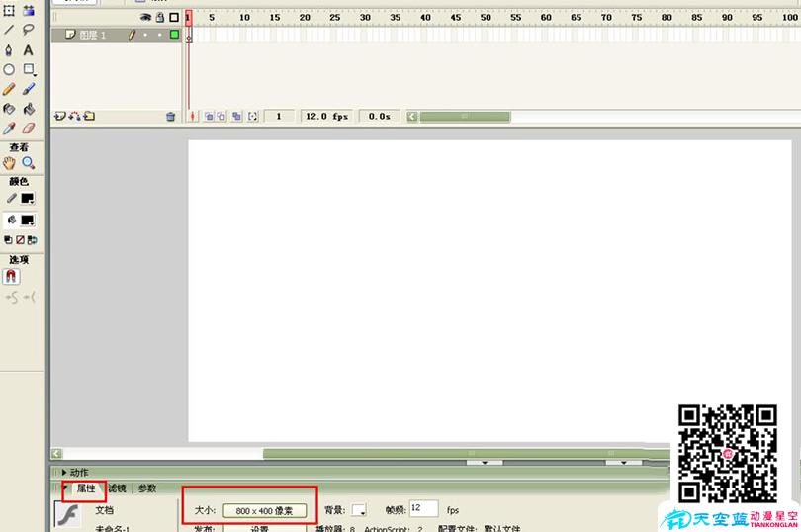This screenshot has height=532, width=801.
Task: Toggle the Snap to Objects magnet
Action: pos(11,277)
